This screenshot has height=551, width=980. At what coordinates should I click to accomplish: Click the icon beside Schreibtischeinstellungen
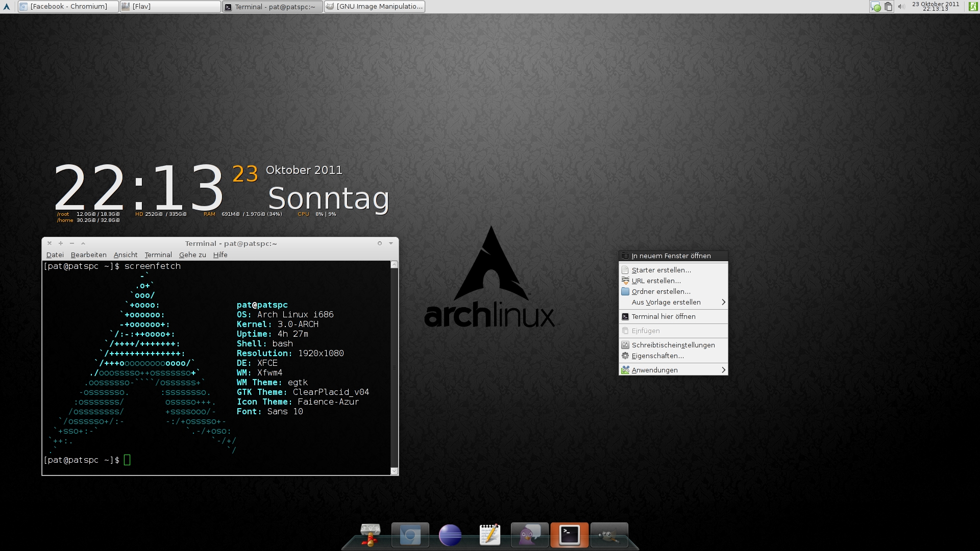(625, 345)
